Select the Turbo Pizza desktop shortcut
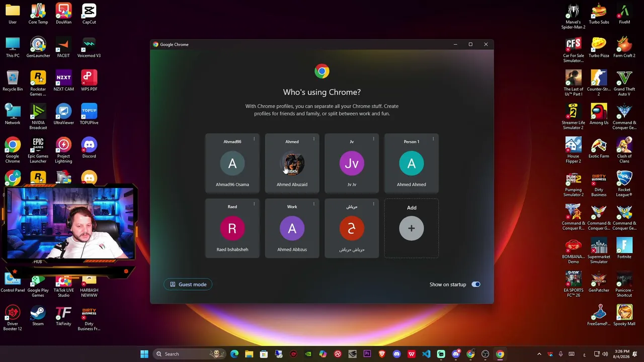 tap(599, 48)
